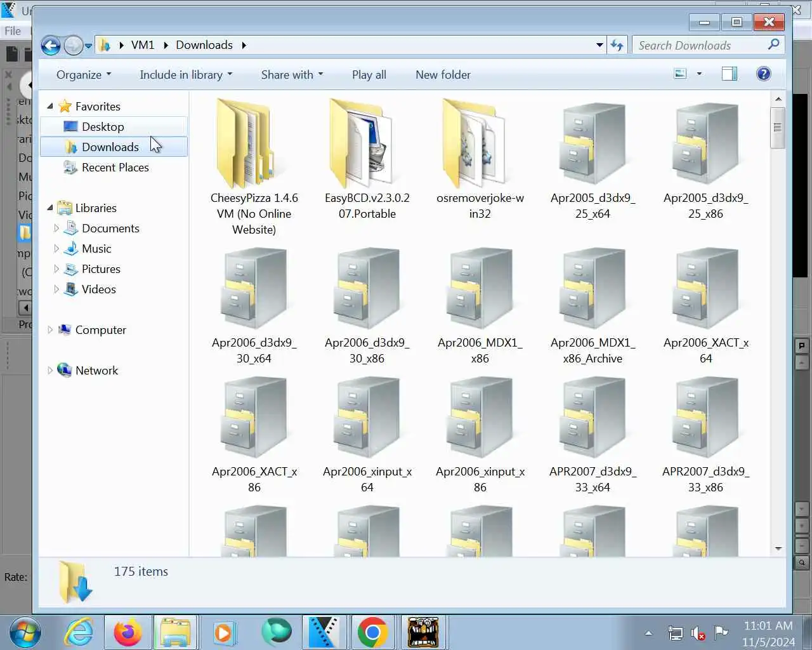Select Apr2006_MDX1_x86_Archive file

tap(593, 306)
